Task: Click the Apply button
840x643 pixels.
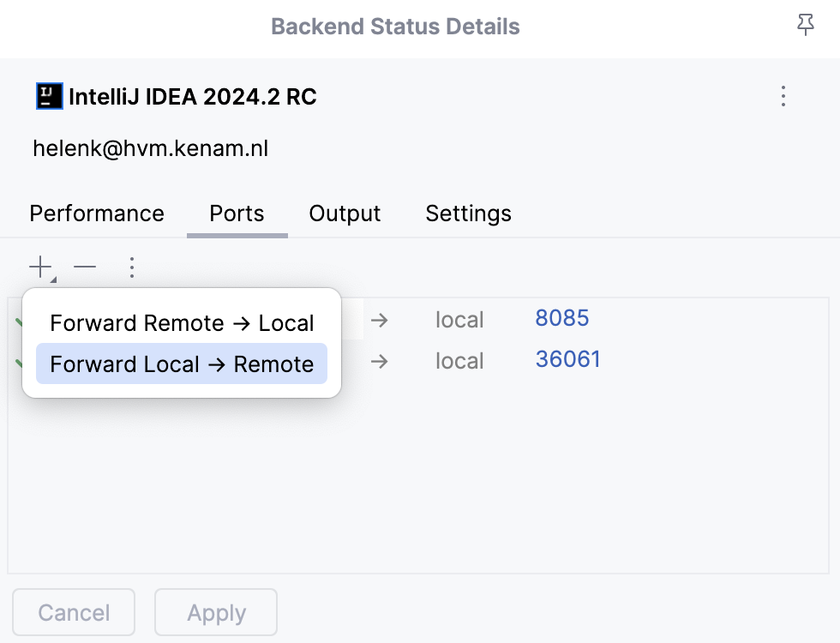Action: point(215,612)
